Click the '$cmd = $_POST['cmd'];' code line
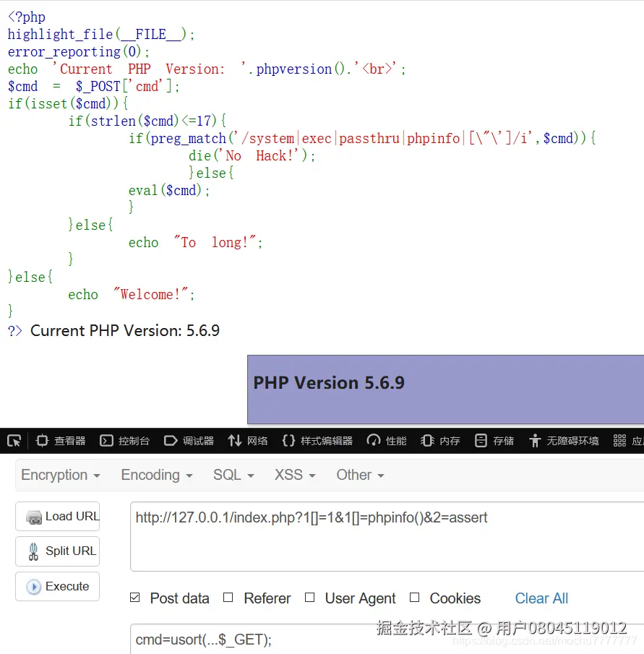The width and height of the screenshot is (644, 654). [94, 86]
